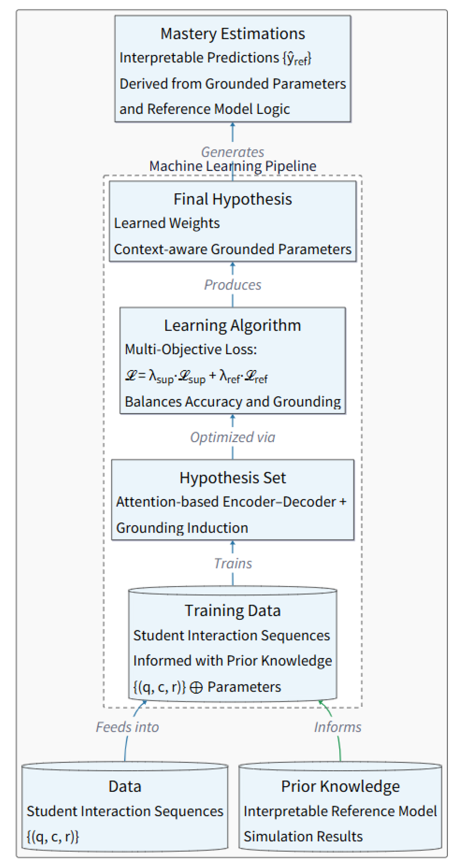Select the Multi-Objective Loss formula line
The height and width of the screenshot is (868, 458).
196,376
